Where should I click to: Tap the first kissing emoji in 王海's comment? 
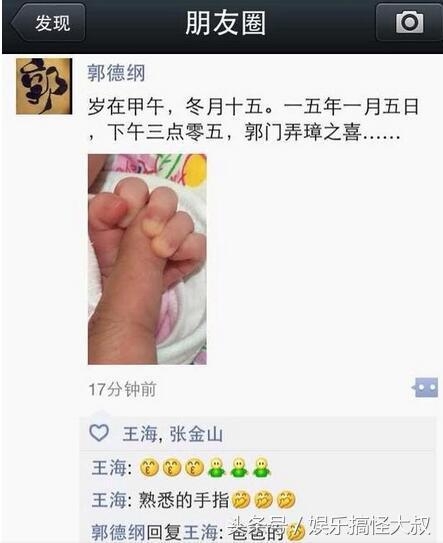pos(149,468)
